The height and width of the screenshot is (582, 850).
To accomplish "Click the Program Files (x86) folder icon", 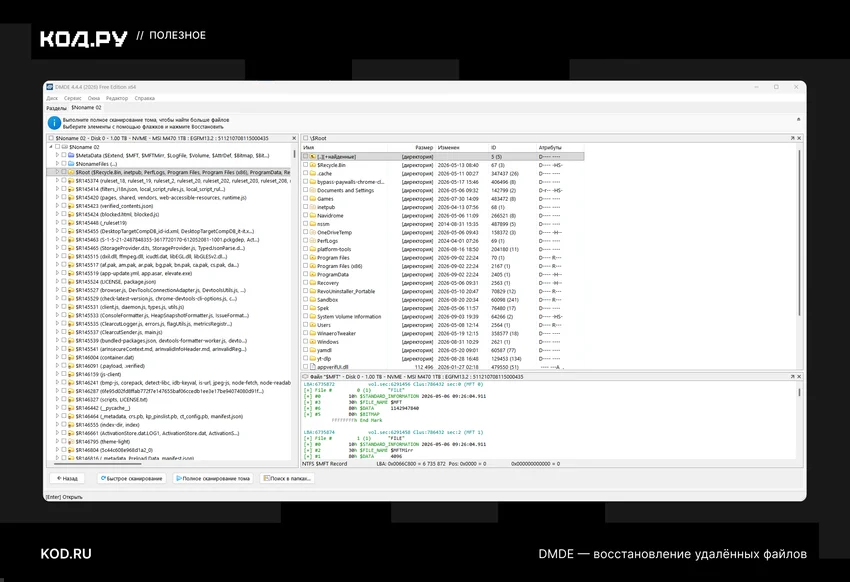I will click(313, 266).
